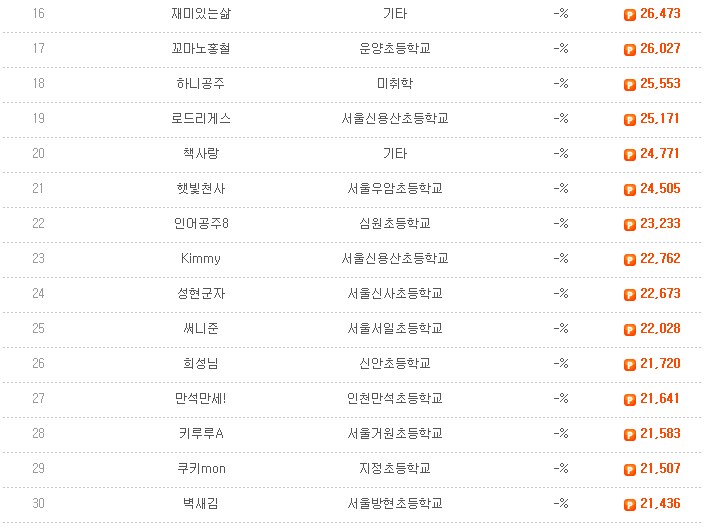Open the 꼬마노홍철 user entry
708x530 pixels.
point(201,48)
